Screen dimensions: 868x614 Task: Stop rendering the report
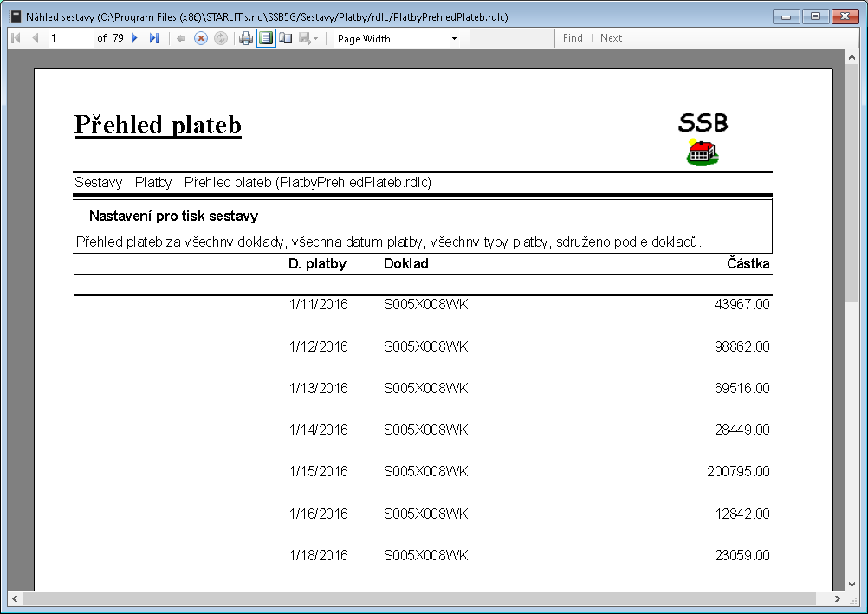tap(200, 38)
